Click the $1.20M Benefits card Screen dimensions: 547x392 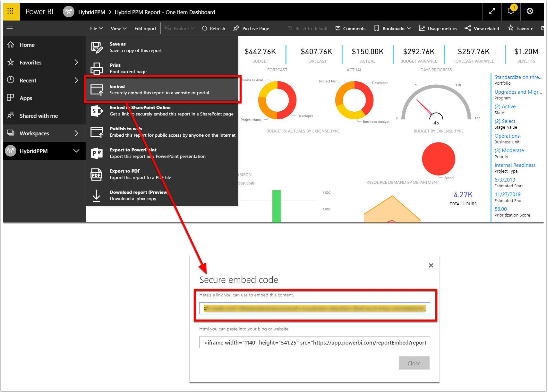click(526, 55)
